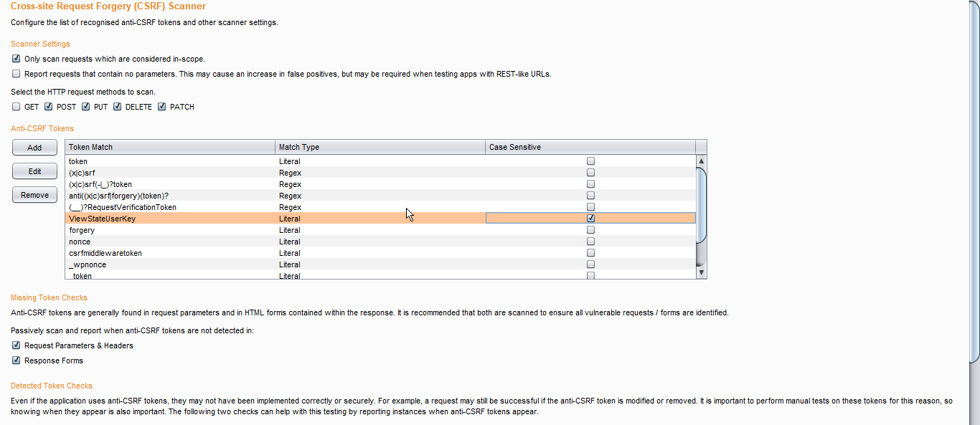Enable case sensitive for 'forgery' row
This screenshot has height=425, width=980.
pos(590,230)
